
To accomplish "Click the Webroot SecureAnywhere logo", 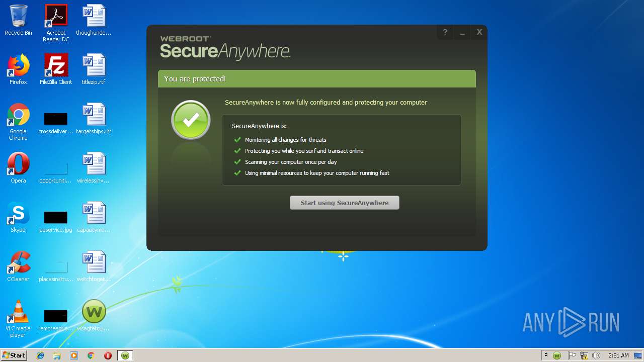I will pyautogui.click(x=225, y=48).
